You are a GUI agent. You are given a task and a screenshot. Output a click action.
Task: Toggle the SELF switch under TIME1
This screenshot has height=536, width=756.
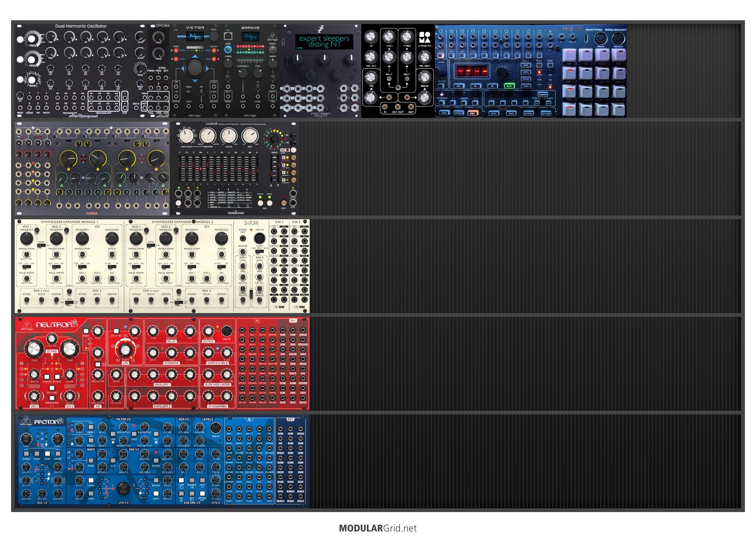coord(389,79)
